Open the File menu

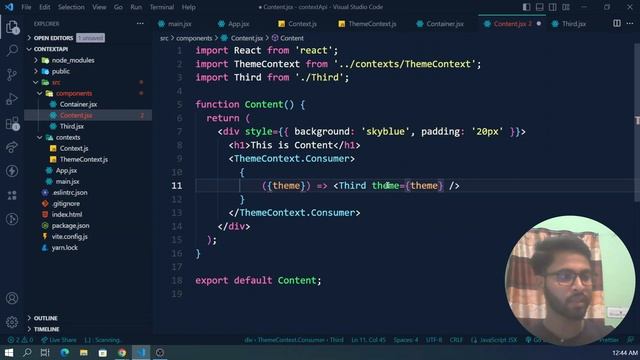coord(26,7)
